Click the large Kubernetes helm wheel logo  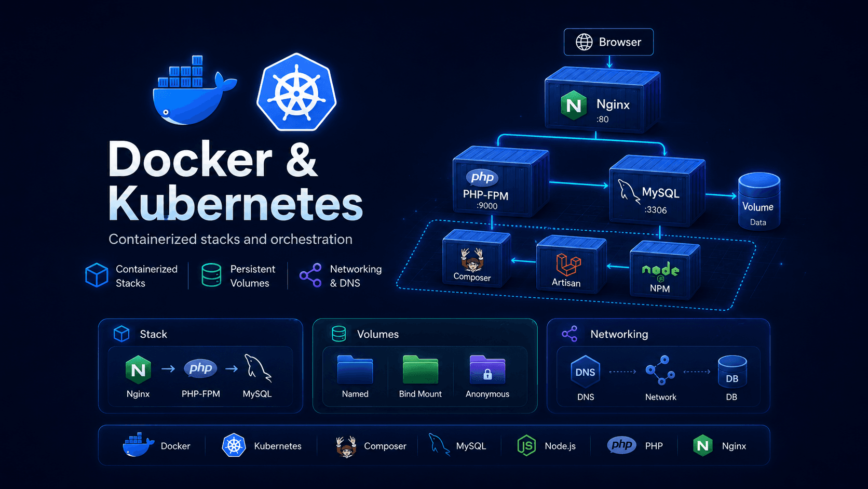tap(296, 92)
